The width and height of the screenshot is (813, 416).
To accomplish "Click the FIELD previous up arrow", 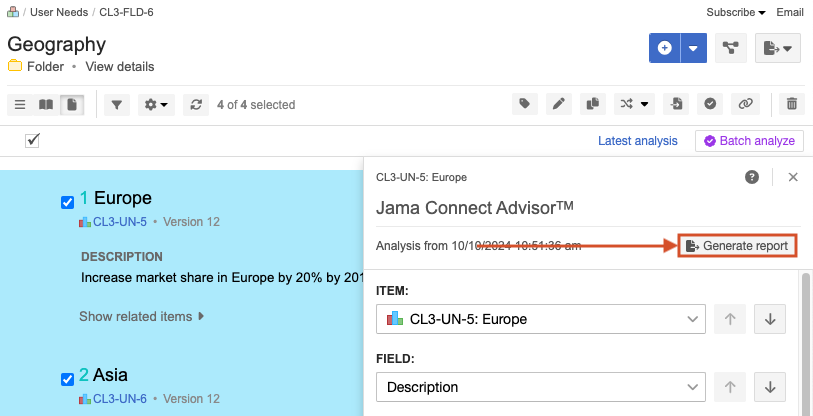I will click(x=730, y=387).
